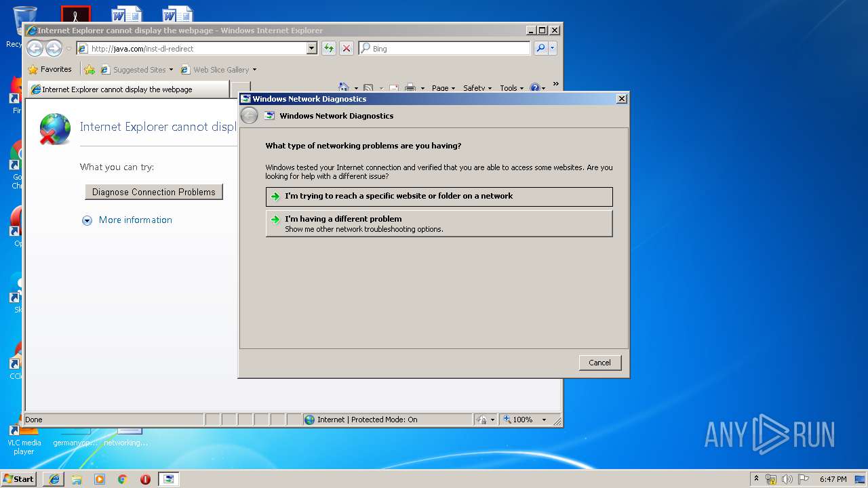Click the dialog's back arrow button
The height and width of the screenshot is (488, 868).
tap(250, 116)
